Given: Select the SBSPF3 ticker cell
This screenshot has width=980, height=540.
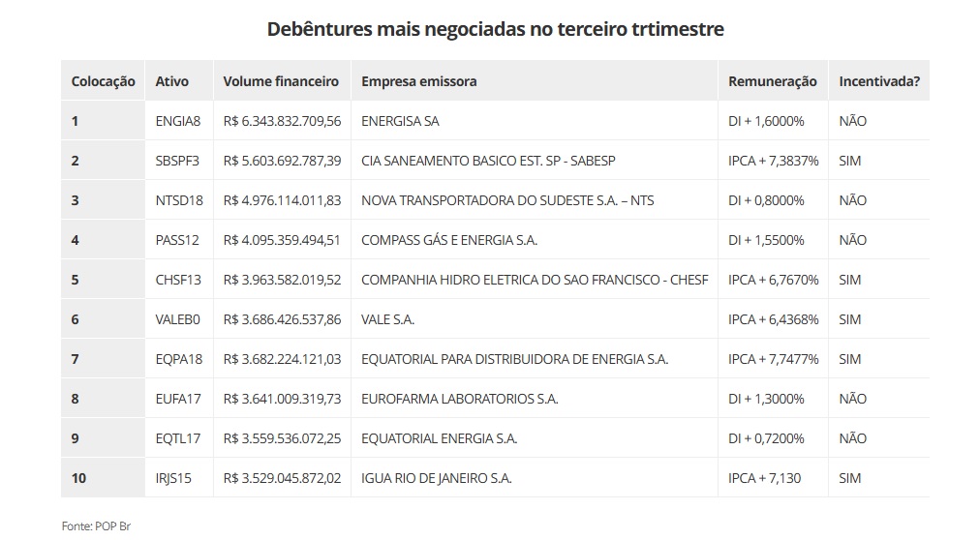Looking at the screenshot, I should 177,161.
